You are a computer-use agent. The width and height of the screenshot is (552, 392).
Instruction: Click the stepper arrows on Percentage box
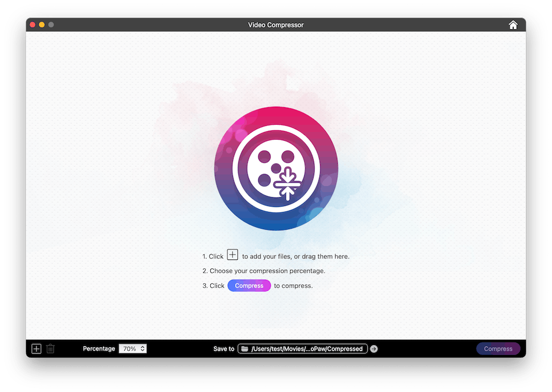(x=142, y=349)
